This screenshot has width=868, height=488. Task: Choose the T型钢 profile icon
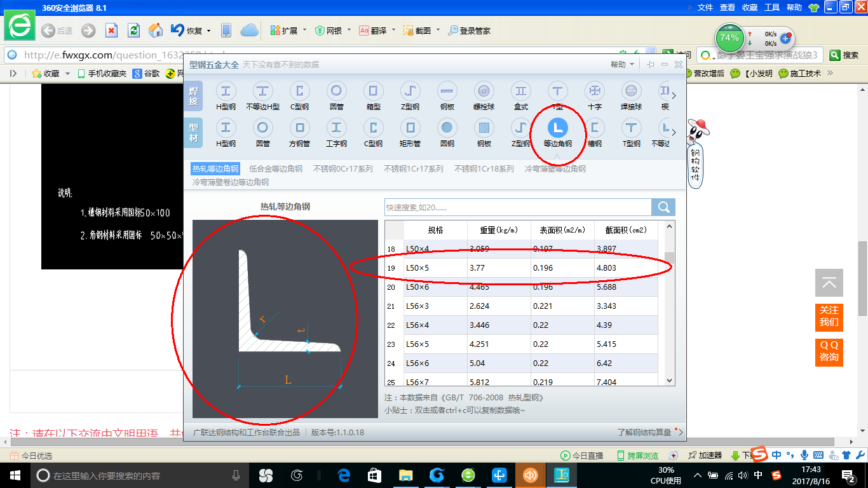(x=631, y=127)
